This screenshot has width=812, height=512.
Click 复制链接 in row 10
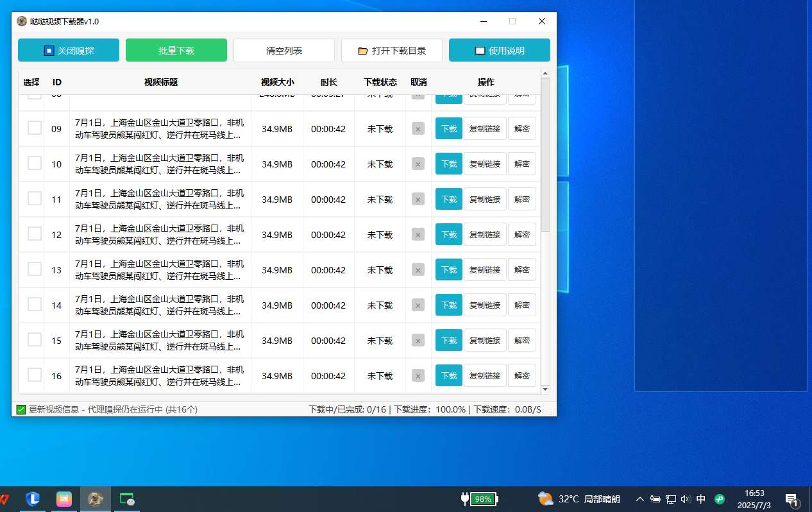pos(485,164)
